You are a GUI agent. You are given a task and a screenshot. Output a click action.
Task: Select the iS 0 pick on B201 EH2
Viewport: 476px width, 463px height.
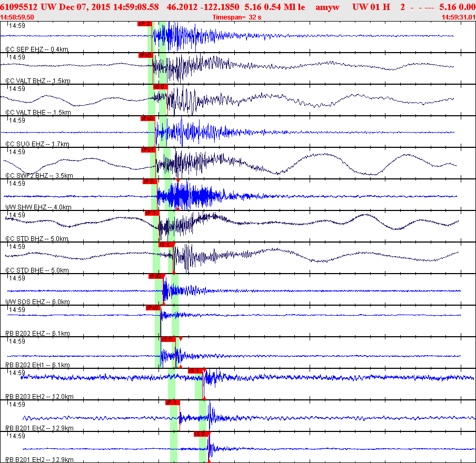click(201, 434)
